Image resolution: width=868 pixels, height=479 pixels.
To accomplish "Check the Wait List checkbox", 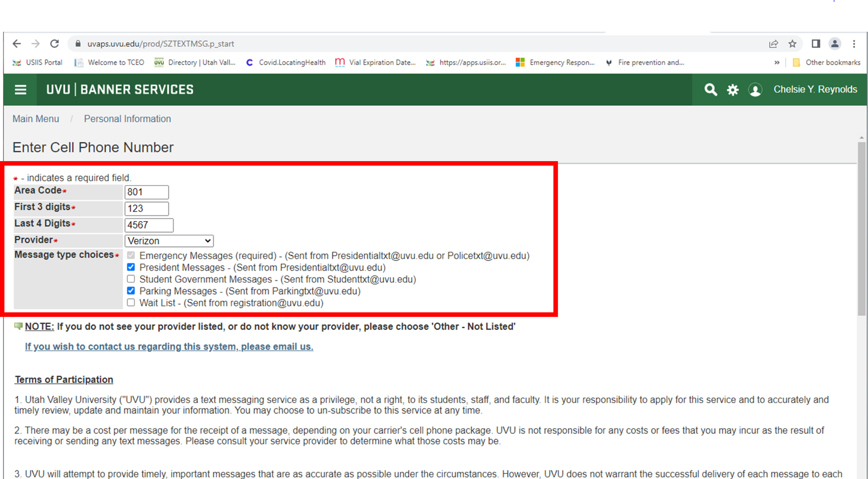I will coord(131,303).
